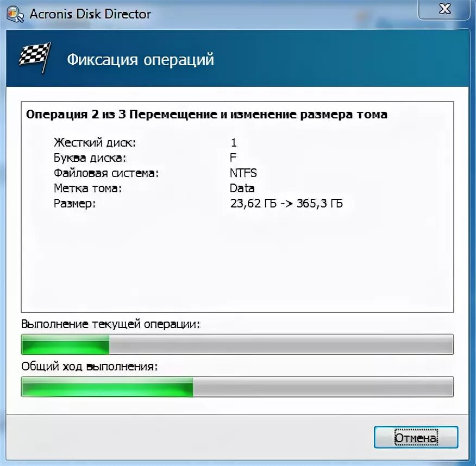Select the Операция 2 из 3 heading

[206, 115]
